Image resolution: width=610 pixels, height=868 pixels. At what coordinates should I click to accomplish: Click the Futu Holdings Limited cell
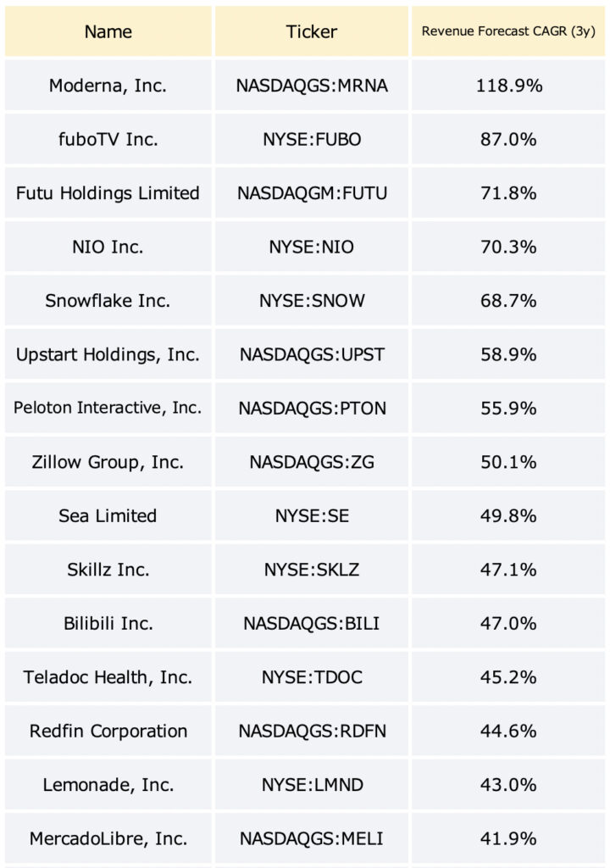coord(108,192)
